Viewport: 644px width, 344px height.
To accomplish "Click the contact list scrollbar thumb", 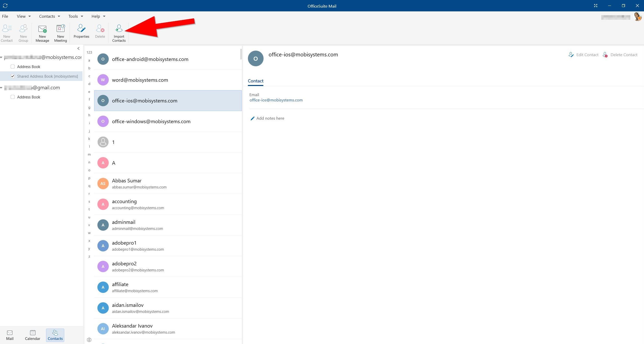I will (241, 54).
